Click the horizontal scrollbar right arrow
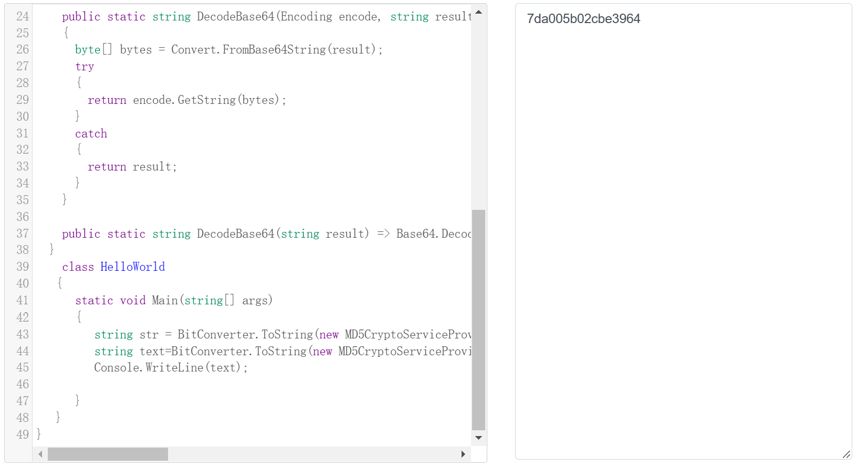Image resolution: width=868 pixels, height=467 pixels. [463, 454]
